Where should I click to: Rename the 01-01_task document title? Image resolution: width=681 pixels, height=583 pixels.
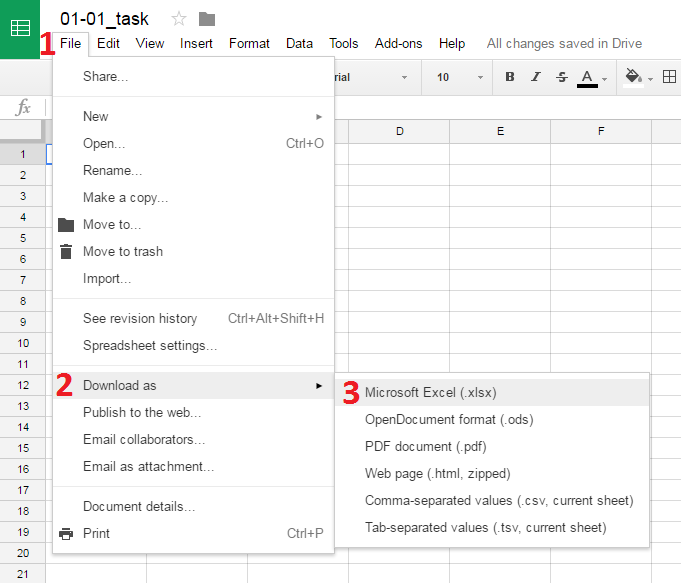pos(104,19)
